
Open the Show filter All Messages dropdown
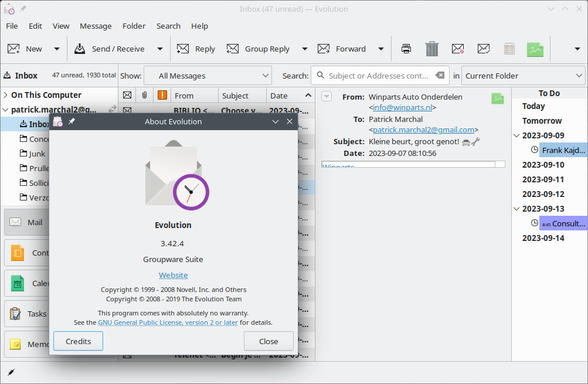(208, 76)
